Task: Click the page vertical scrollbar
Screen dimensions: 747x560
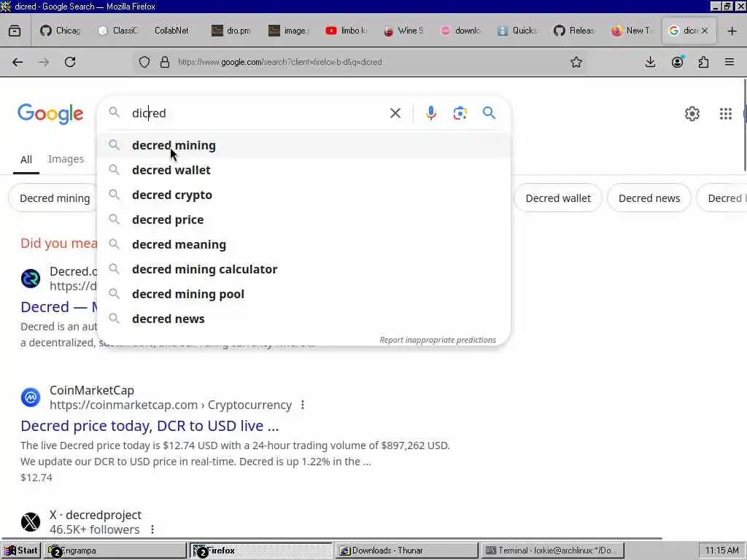Action: [744, 125]
